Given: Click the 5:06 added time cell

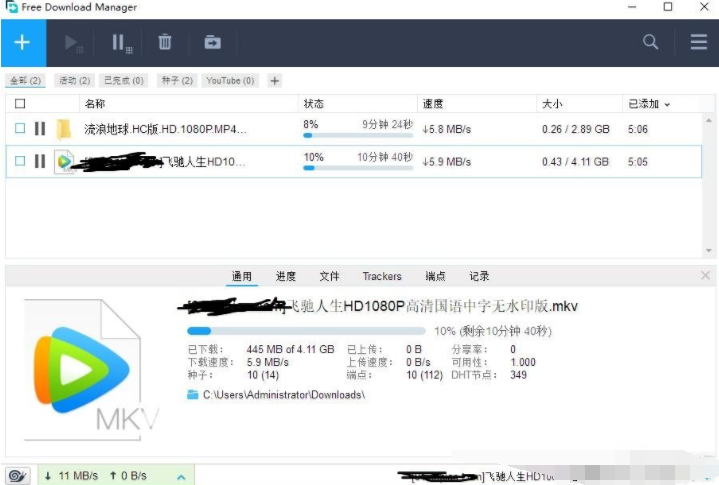Looking at the screenshot, I should 638,129.
